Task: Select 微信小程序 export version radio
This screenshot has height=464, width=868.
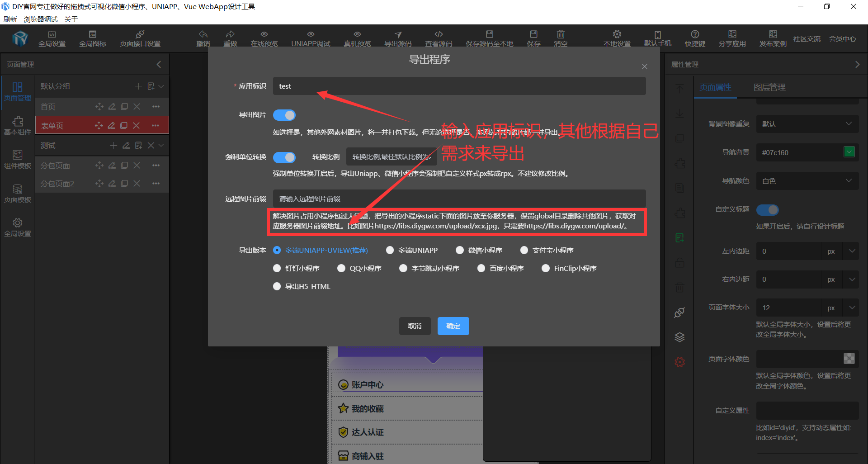Action: pyautogui.click(x=460, y=250)
